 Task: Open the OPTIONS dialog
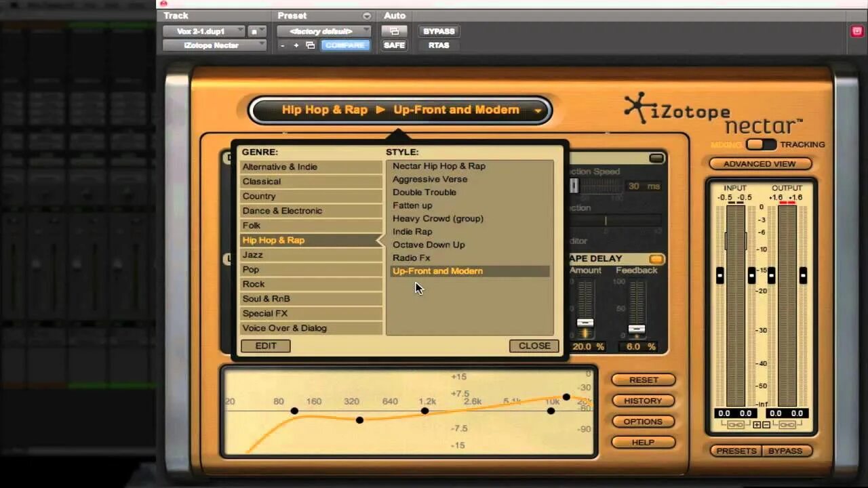point(644,422)
